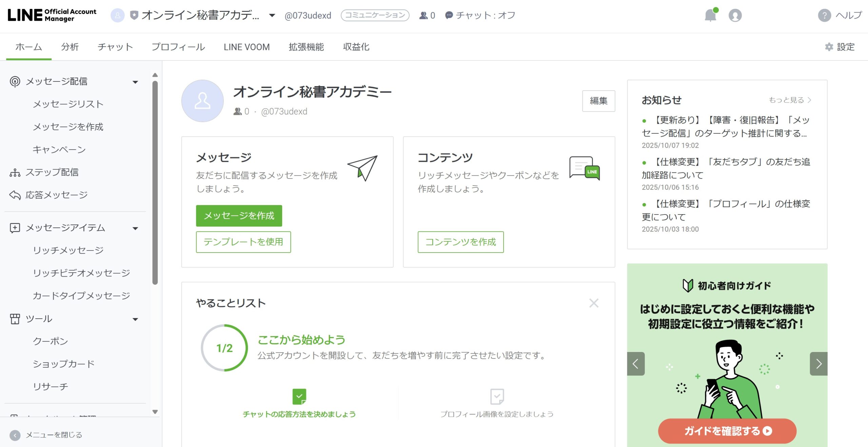Screen dimensions: 868x447
Task: Open settings via the gear icon
Action: [829, 47]
